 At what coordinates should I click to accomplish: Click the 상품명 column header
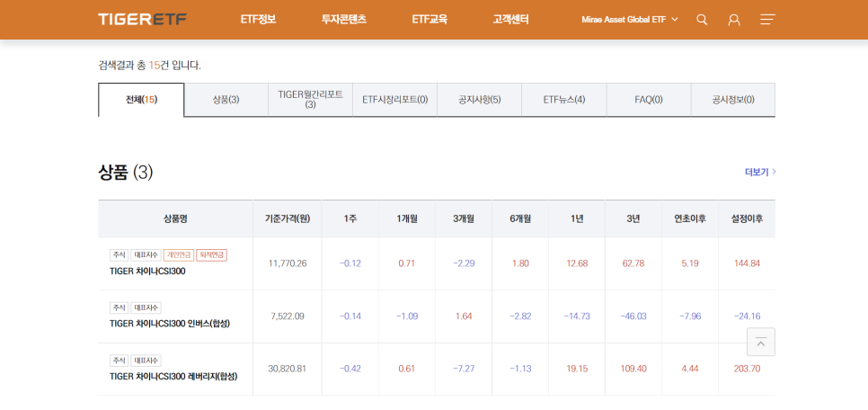coord(175,218)
